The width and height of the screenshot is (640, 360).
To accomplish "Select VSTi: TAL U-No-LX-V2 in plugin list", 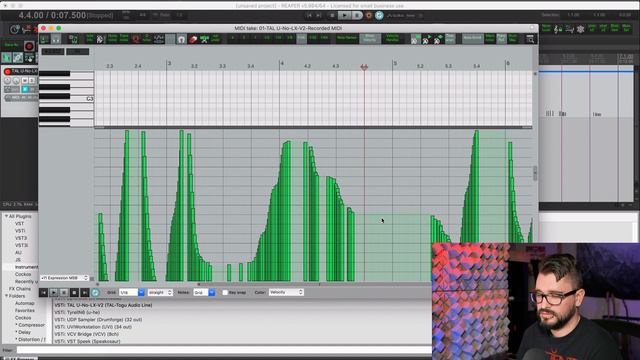I will click(x=103, y=305).
